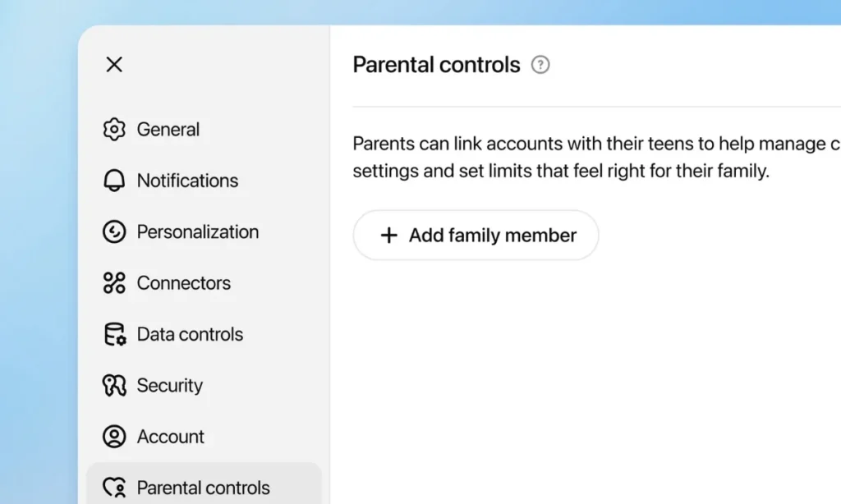
Task: Click the Security icon in the sidebar
Action: tap(114, 386)
